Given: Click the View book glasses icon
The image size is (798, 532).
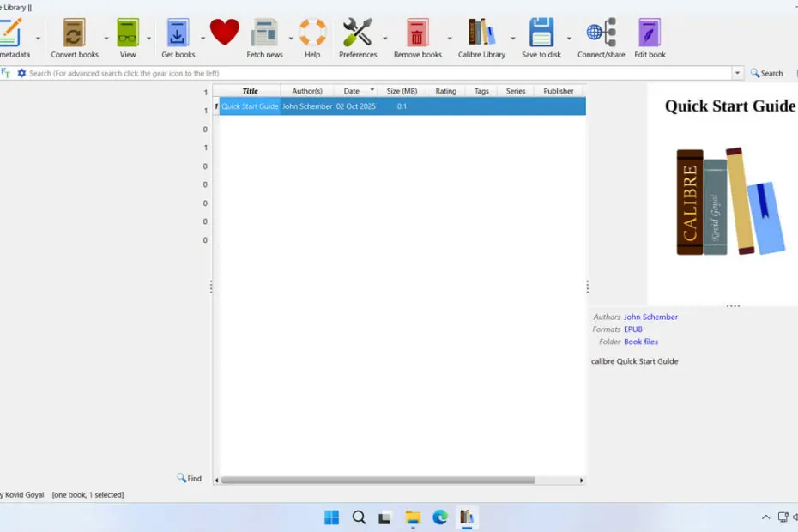Looking at the screenshot, I should click(x=128, y=34).
